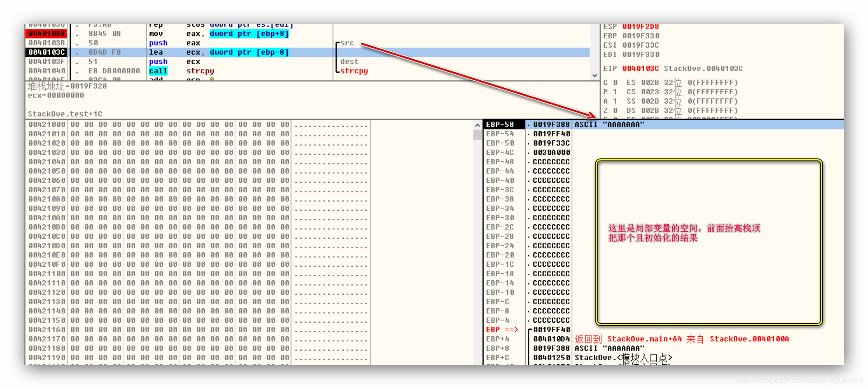Screen dimensions: 868x389
Task: Select disassembly address 0040103F
Action: [x=46, y=62]
